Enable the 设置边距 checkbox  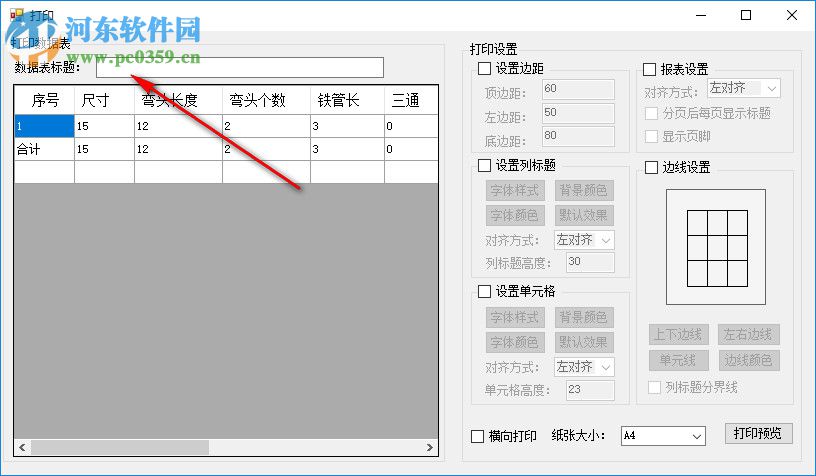(484, 69)
